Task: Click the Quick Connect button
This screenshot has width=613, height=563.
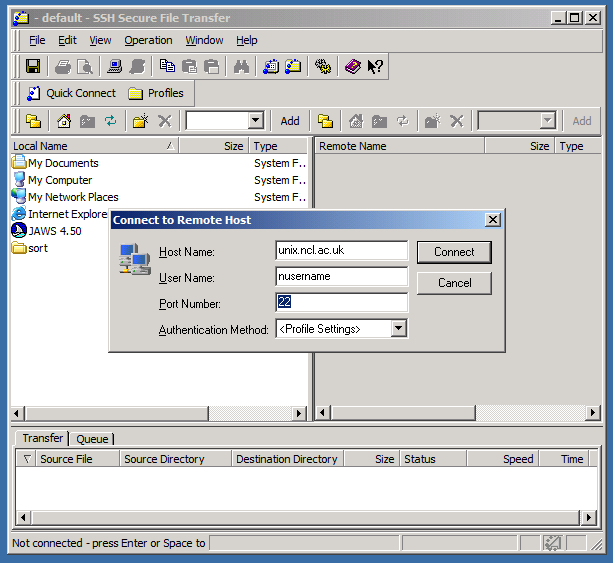Action: (x=70, y=93)
